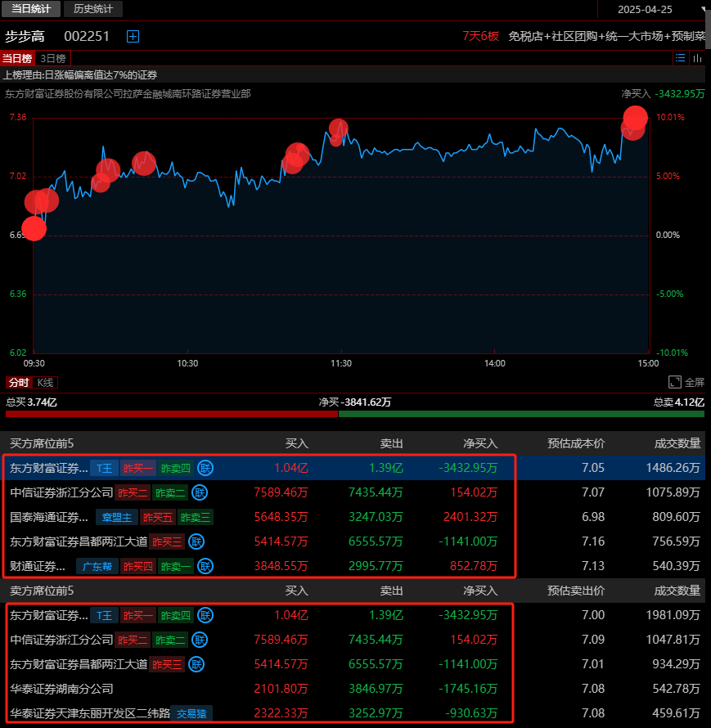Sort seller table by 预估卖出价 column
The height and width of the screenshot is (728, 711).
pyautogui.click(x=576, y=591)
